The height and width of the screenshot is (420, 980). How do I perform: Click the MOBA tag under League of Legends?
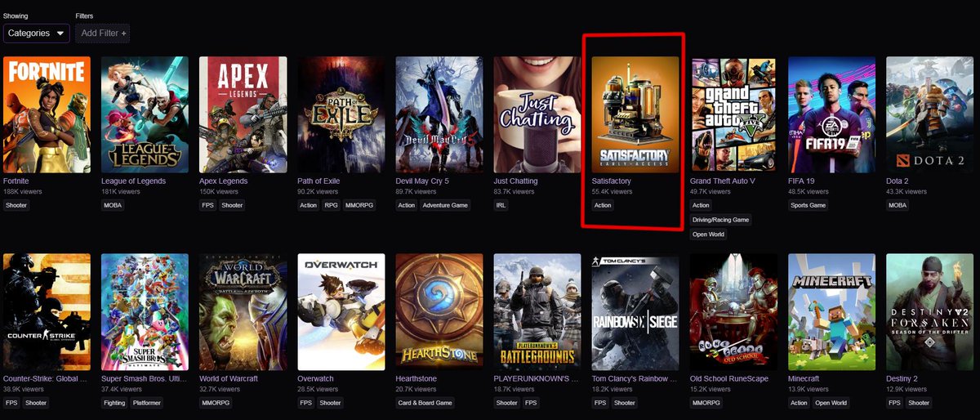[113, 205]
